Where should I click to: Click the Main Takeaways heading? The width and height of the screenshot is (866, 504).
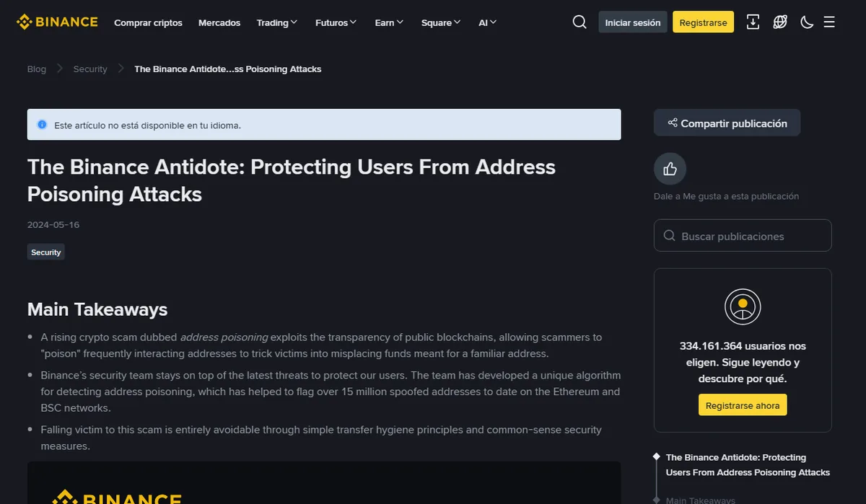[x=97, y=309]
